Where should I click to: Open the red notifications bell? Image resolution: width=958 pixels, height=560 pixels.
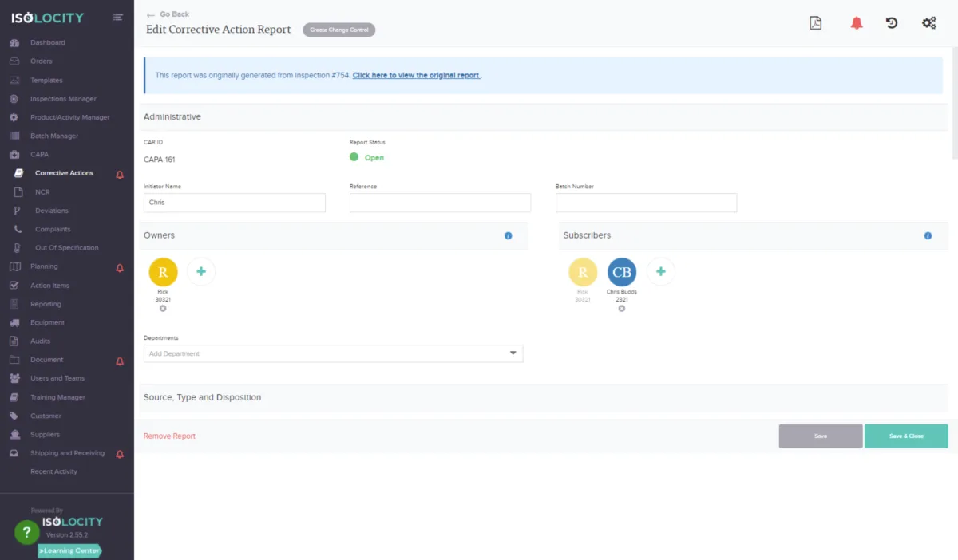(857, 23)
